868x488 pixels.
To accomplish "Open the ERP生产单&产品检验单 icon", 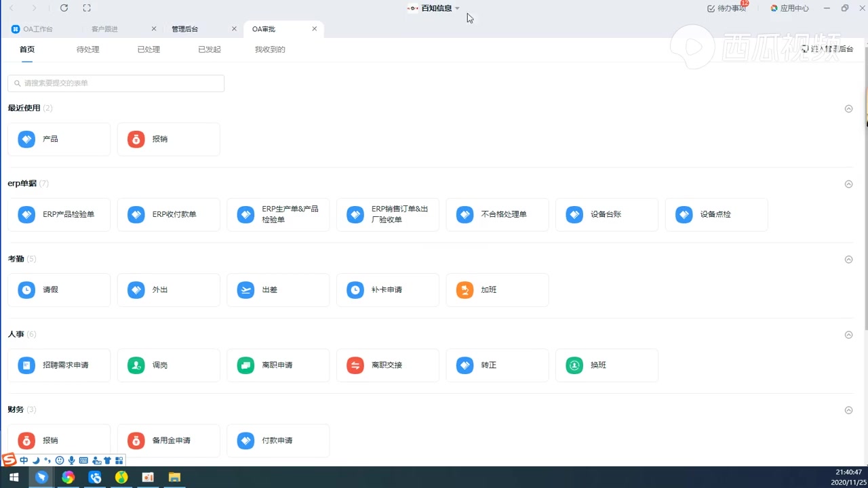I will coord(245,214).
